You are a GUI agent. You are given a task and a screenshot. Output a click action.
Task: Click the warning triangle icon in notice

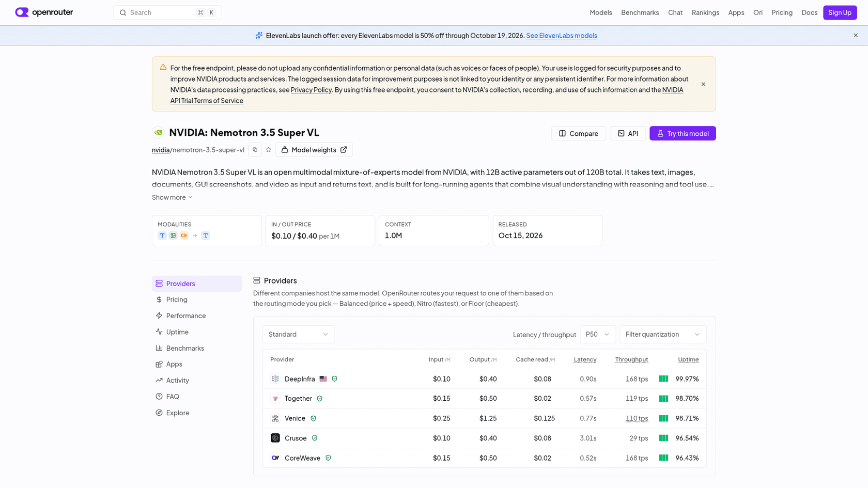[x=163, y=67]
